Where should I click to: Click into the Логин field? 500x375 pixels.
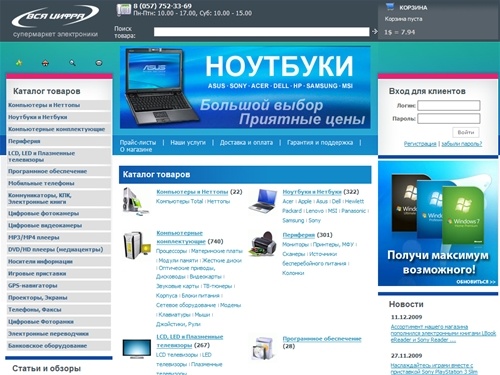coord(449,105)
